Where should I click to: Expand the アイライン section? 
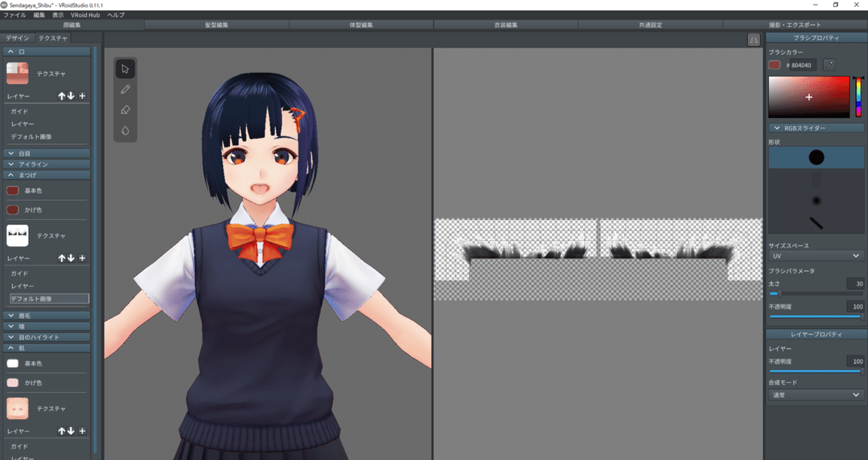(x=46, y=163)
